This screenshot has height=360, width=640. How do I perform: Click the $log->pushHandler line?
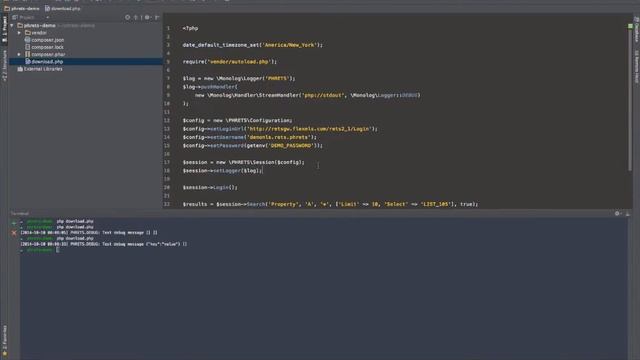pos(210,87)
